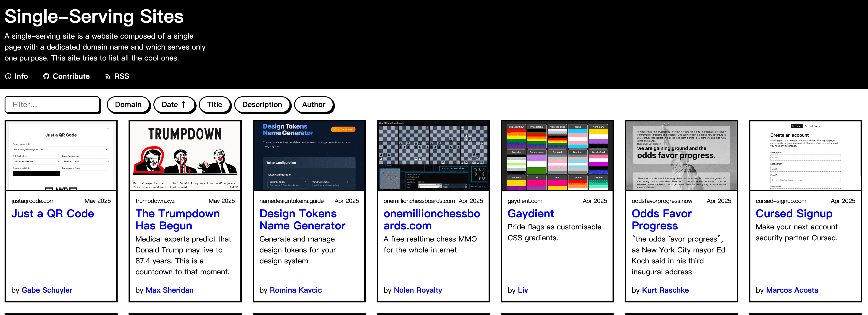This screenshot has width=868, height=315.
Task: Open the Trumpdown screenshot thumbnail
Action: (185, 156)
